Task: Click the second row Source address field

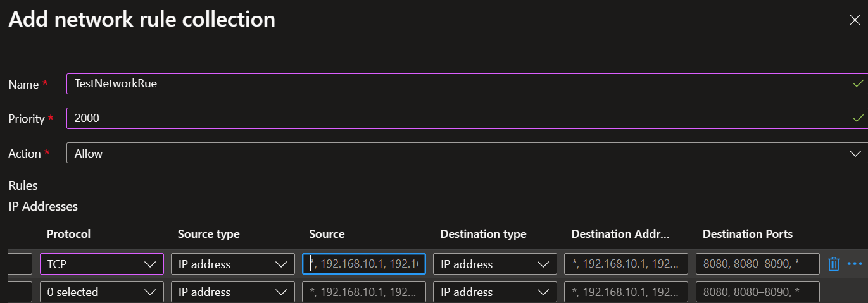Action: click(364, 292)
